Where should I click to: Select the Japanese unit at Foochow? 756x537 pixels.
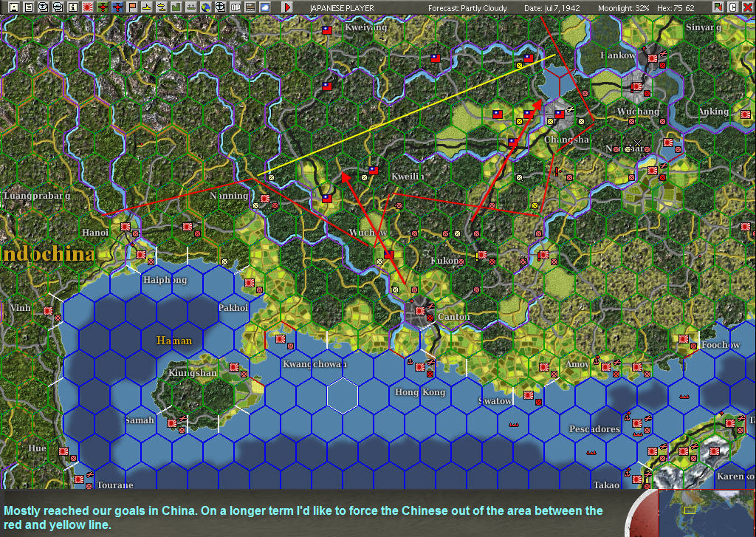click(683, 339)
